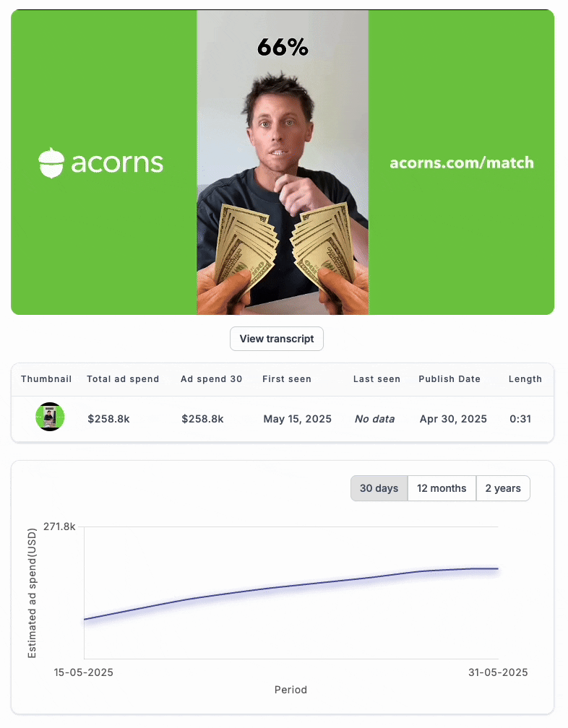Image resolution: width=568 pixels, height=728 pixels.
Task: Click the acorns.com/match link text
Action: tap(462, 163)
